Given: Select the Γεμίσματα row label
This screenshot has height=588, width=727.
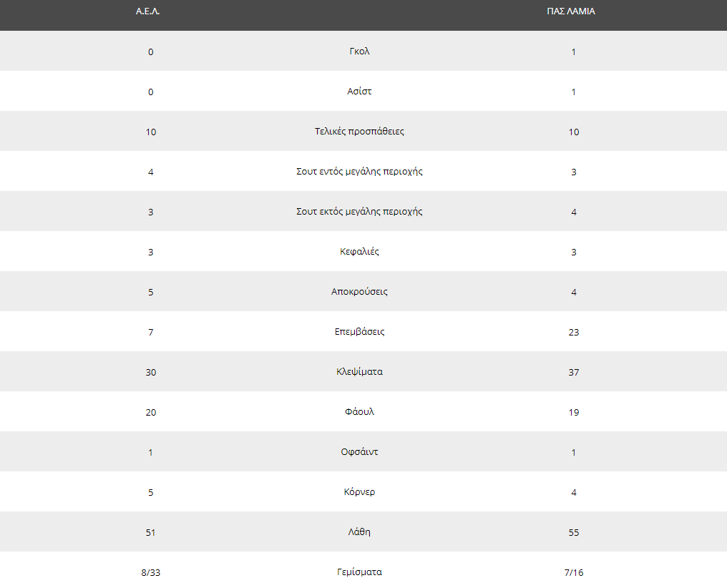Looking at the screenshot, I should point(359,572).
